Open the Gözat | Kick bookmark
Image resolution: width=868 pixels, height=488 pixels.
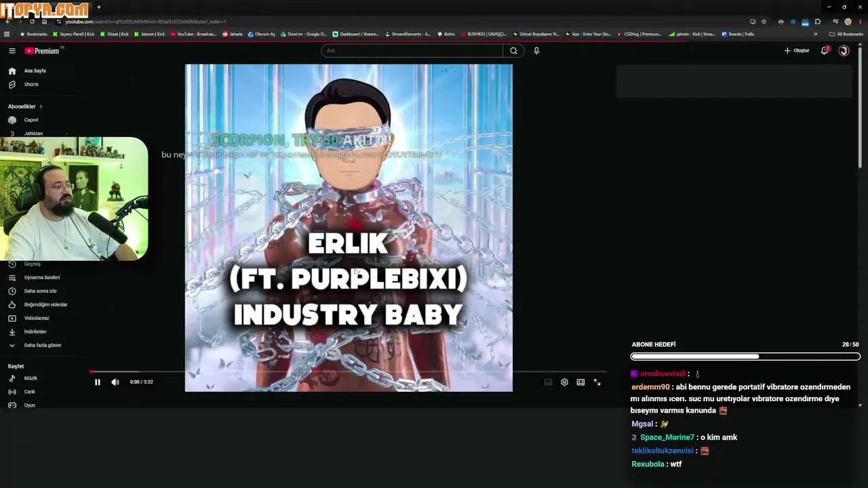[x=115, y=34]
